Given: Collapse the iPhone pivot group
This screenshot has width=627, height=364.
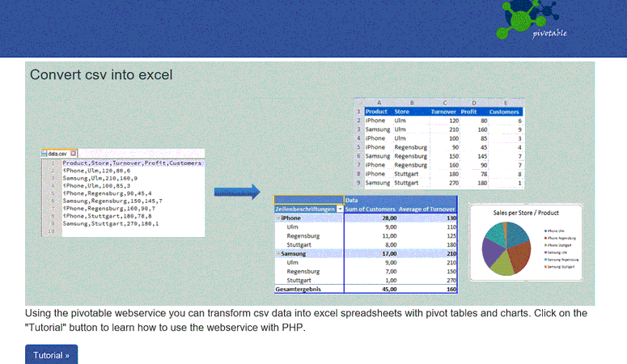Looking at the screenshot, I should (x=278, y=218).
